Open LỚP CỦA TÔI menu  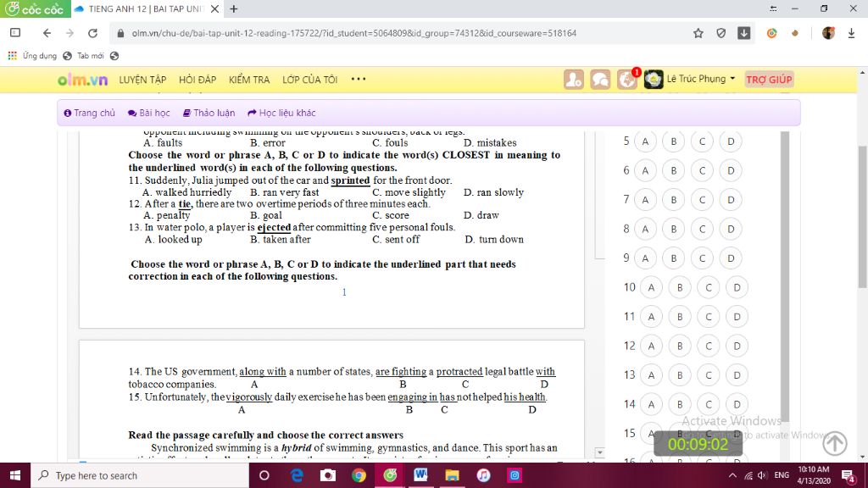(x=309, y=80)
